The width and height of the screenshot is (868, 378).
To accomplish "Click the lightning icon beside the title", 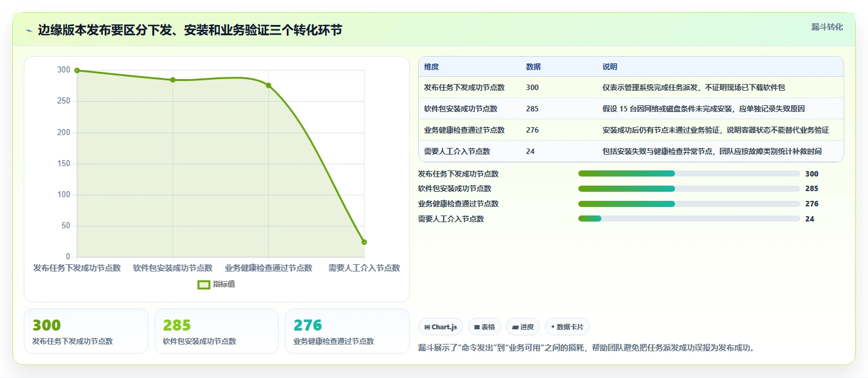I will pyautogui.click(x=29, y=30).
